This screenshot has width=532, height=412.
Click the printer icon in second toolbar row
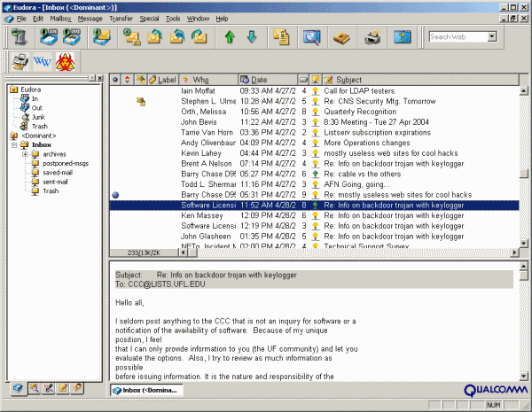(20, 62)
